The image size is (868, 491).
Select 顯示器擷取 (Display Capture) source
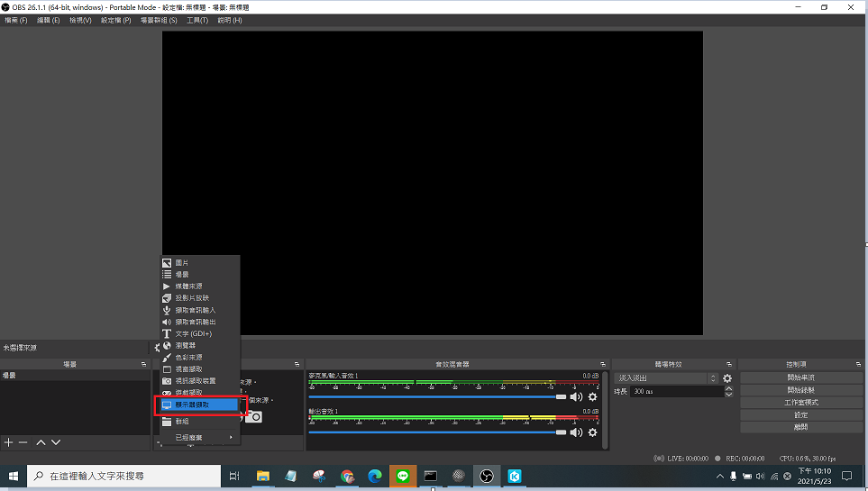tap(198, 405)
